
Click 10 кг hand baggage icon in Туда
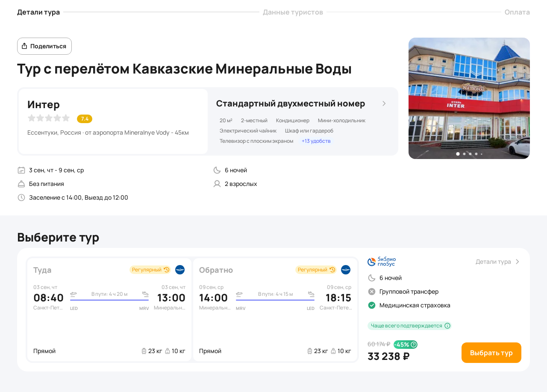pyautogui.click(x=168, y=351)
